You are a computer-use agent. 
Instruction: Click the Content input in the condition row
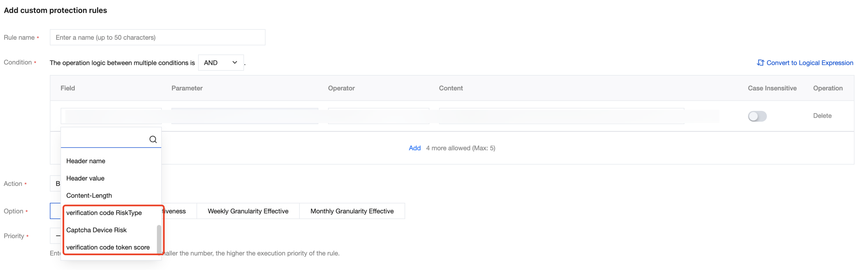[561, 116]
